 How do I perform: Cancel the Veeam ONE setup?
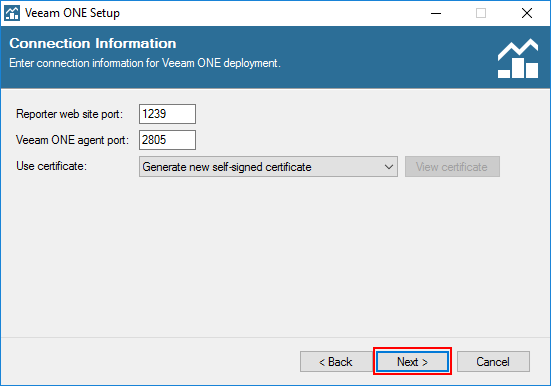pyautogui.click(x=493, y=361)
